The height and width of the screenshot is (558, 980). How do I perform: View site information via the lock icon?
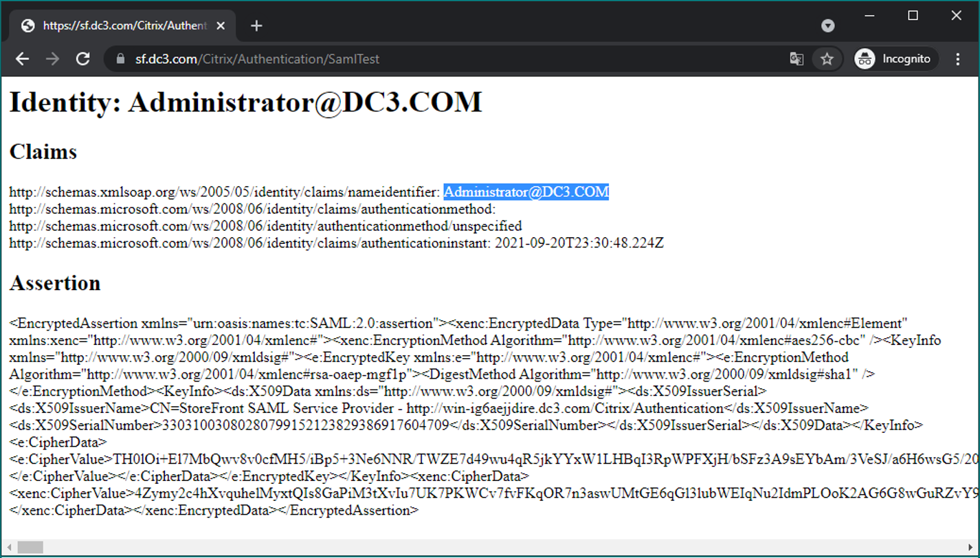[121, 59]
